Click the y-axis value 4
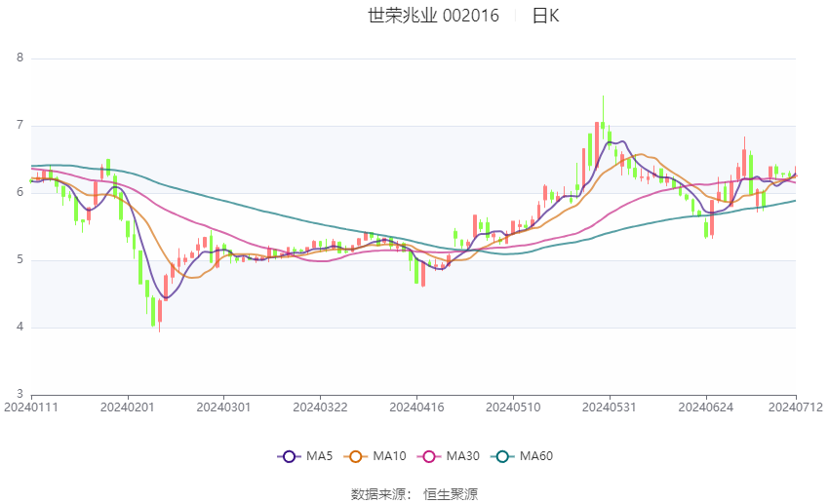The image size is (829, 504). 20,327
